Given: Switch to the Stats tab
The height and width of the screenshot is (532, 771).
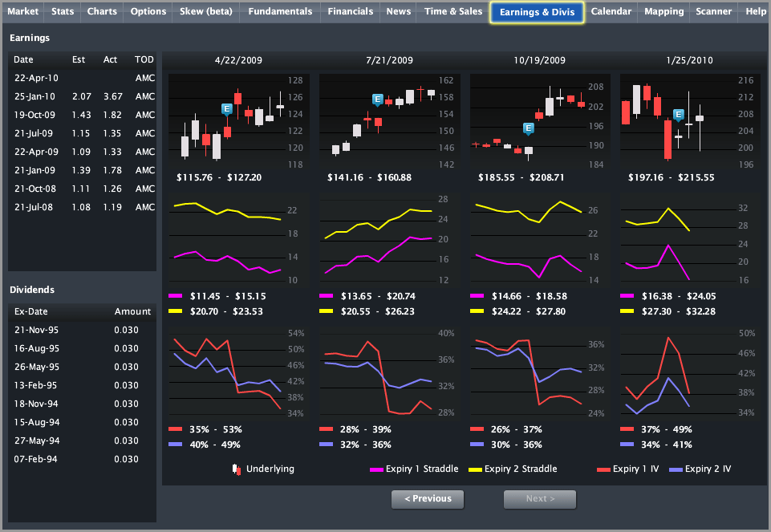Looking at the screenshot, I should 63,11.
